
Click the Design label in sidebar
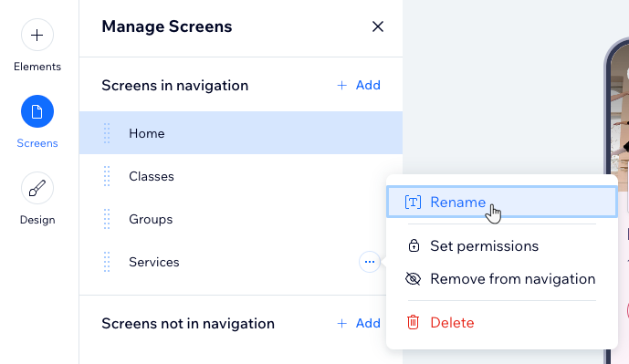pyautogui.click(x=37, y=220)
